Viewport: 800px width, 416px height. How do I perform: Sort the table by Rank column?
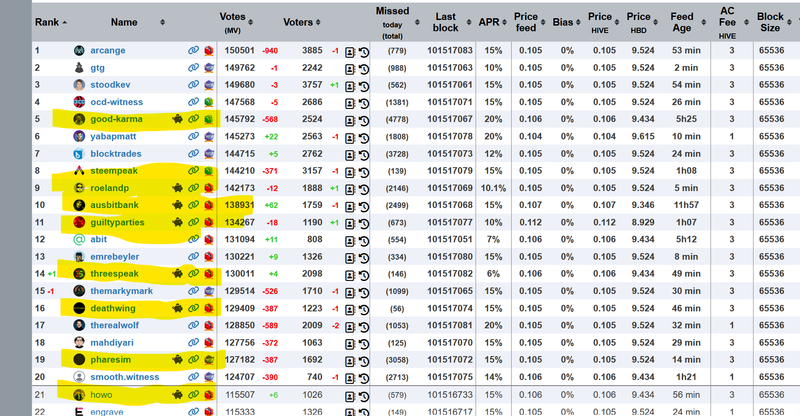pos(50,21)
